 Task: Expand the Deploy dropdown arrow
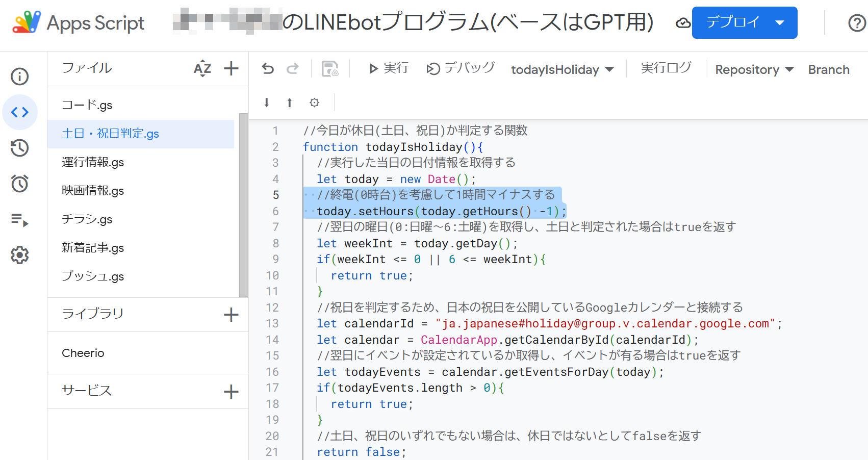click(x=779, y=22)
